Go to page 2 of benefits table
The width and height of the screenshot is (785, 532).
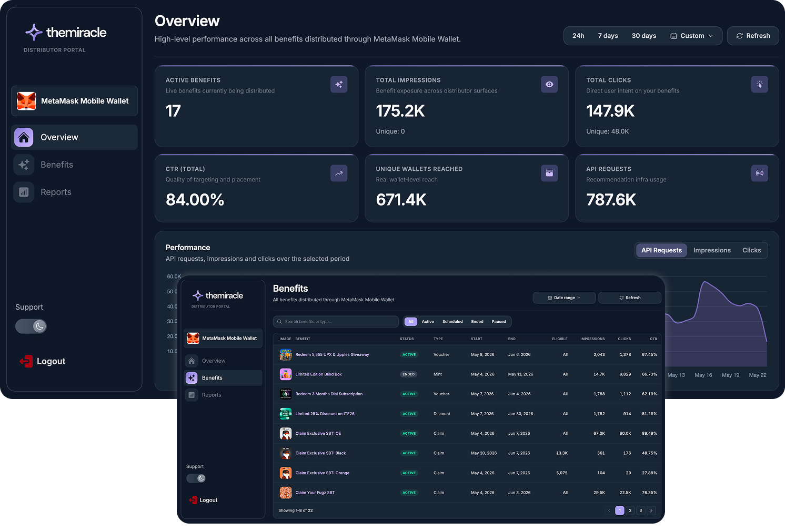pos(630,510)
